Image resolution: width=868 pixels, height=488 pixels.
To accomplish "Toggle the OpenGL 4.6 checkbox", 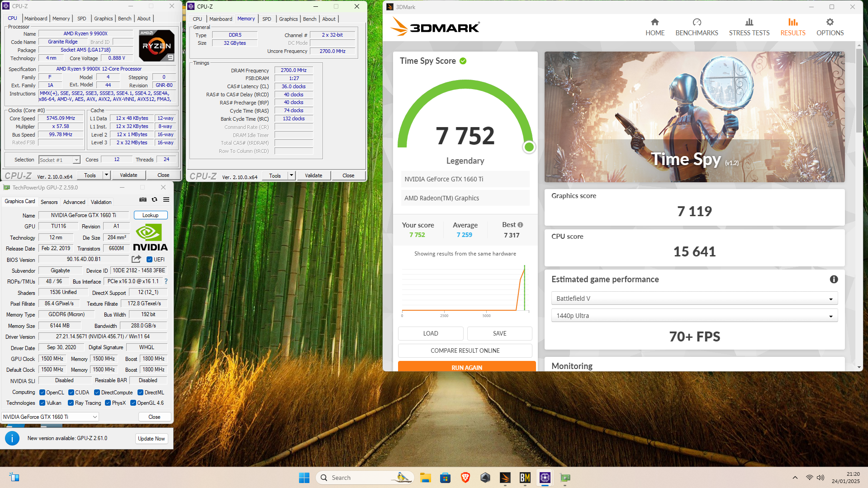I will click(x=133, y=403).
